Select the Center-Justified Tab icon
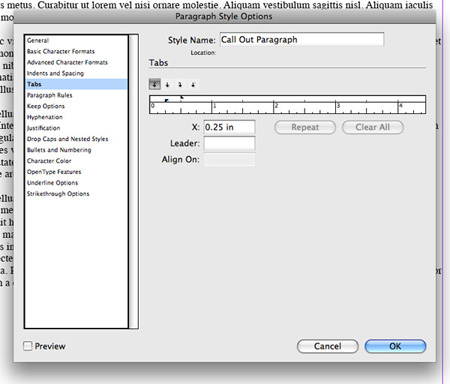Image resolution: width=450 pixels, height=384 pixels. point(167,85)
